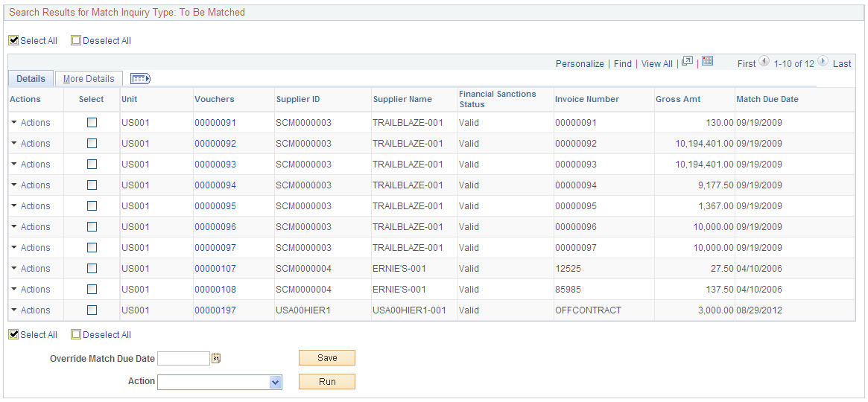Click the show all columns icon
This screenshot has height=402, width=868.
140,78
